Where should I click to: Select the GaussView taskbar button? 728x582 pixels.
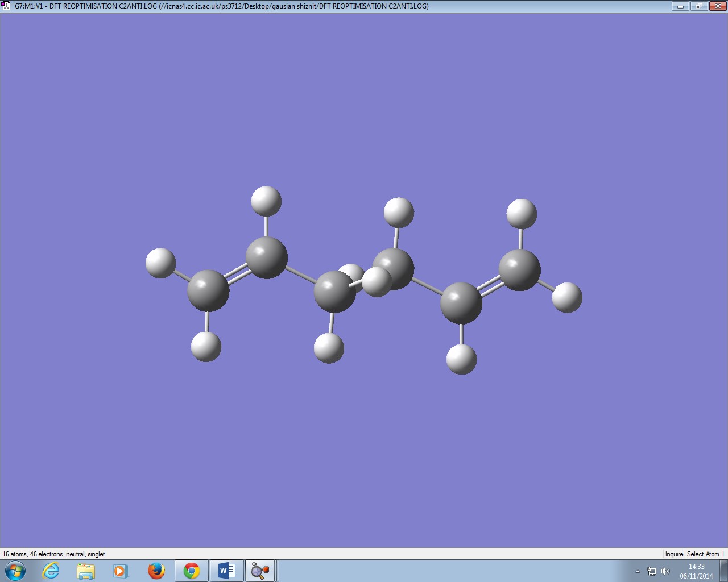point(260,571)
